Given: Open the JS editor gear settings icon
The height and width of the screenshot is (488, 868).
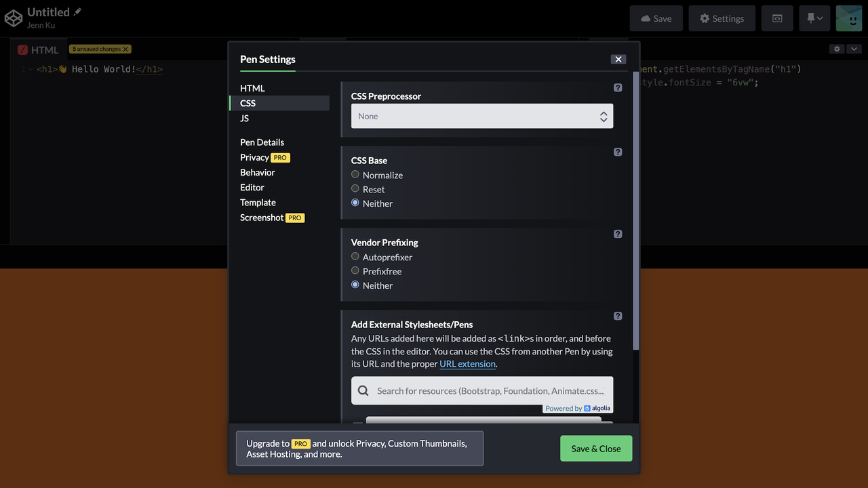Looking at the screenshot, I should click(837, 49).
